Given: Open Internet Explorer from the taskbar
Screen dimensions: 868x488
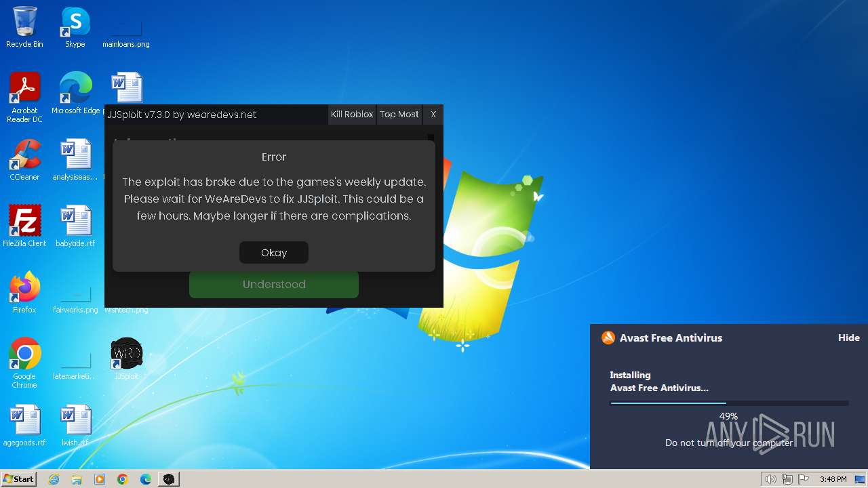Looking at the screenshot, I should pyautogui.click(x=54, y=479).
